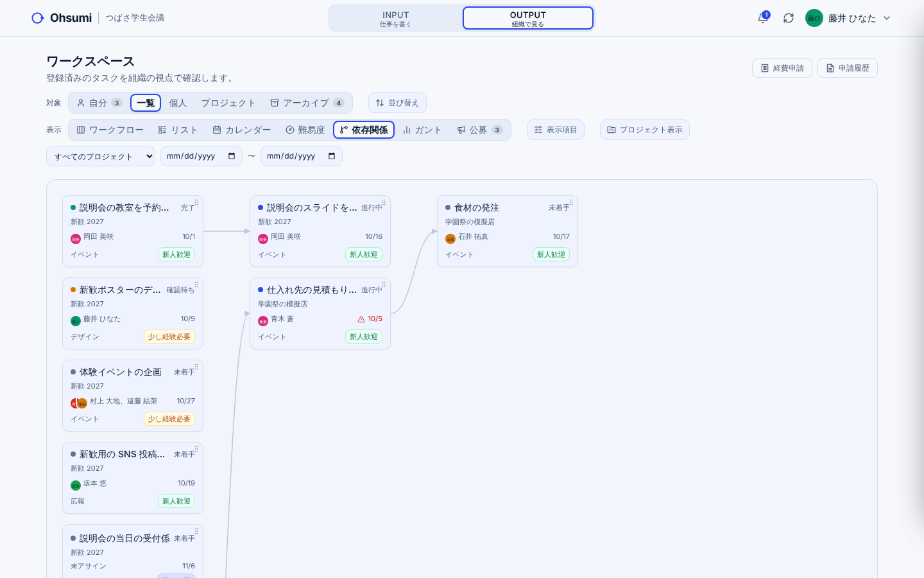Click 青木 蒼 avatar icon

263,320
